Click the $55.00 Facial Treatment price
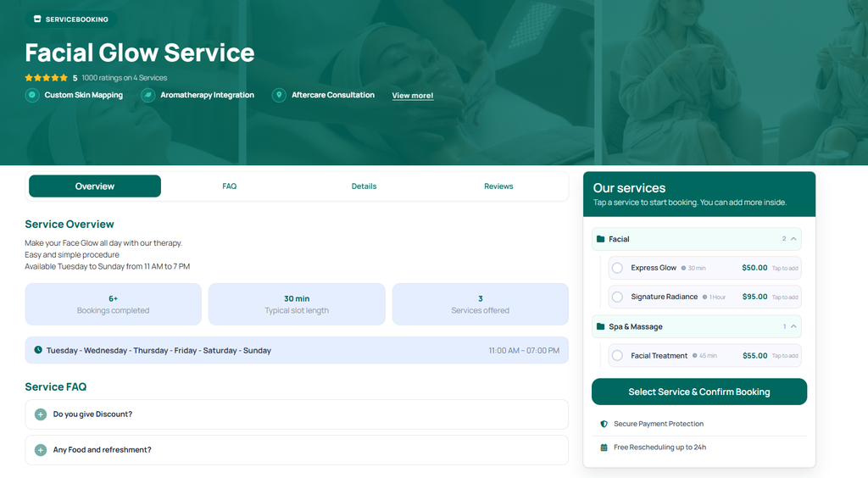Screen dimensions: 868x478 coord(754,356)
